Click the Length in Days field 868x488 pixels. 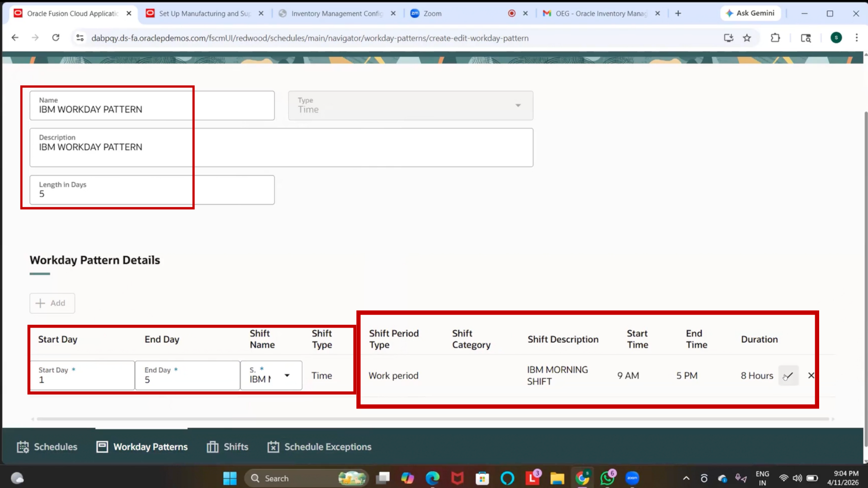click(152, 190)
